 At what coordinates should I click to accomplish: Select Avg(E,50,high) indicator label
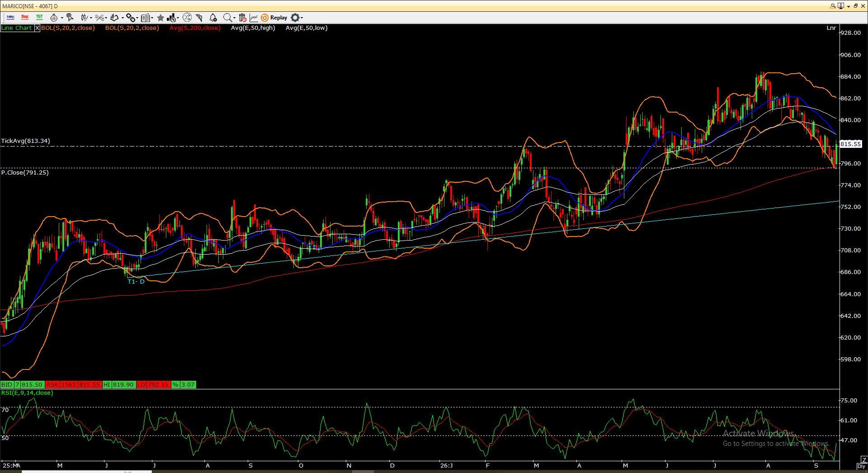coord(253,28)
